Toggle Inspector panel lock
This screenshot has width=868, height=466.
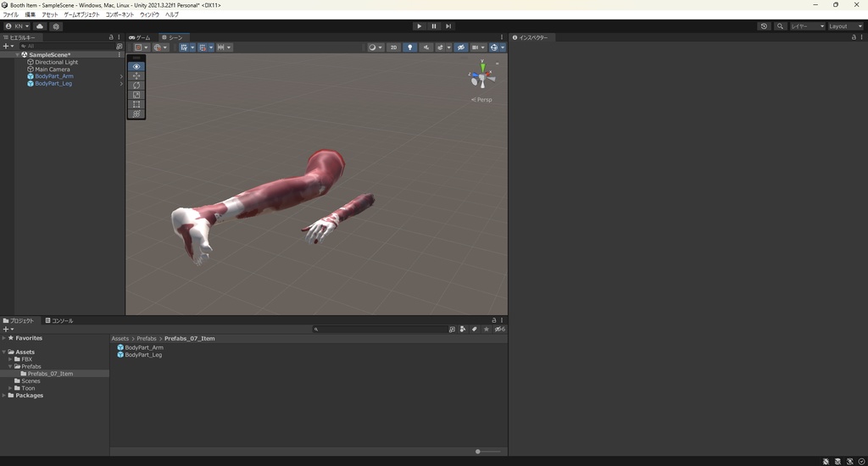click(853, 37)
